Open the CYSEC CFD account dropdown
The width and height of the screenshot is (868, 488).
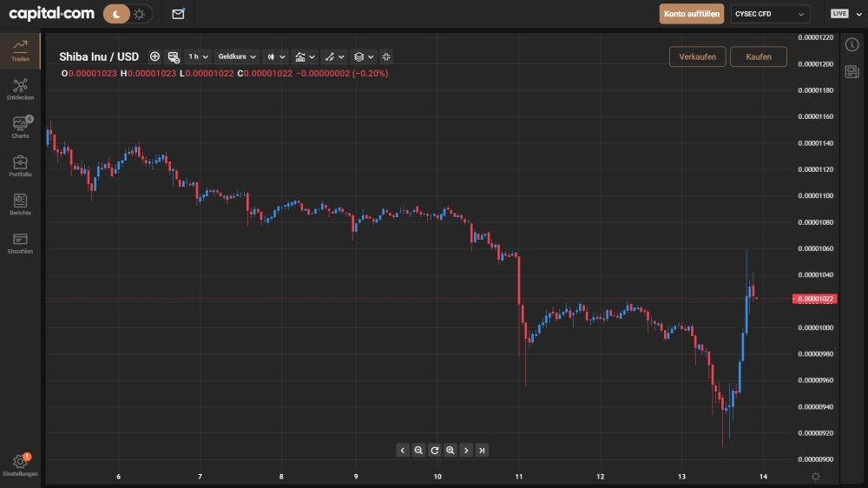coord(769,14)
